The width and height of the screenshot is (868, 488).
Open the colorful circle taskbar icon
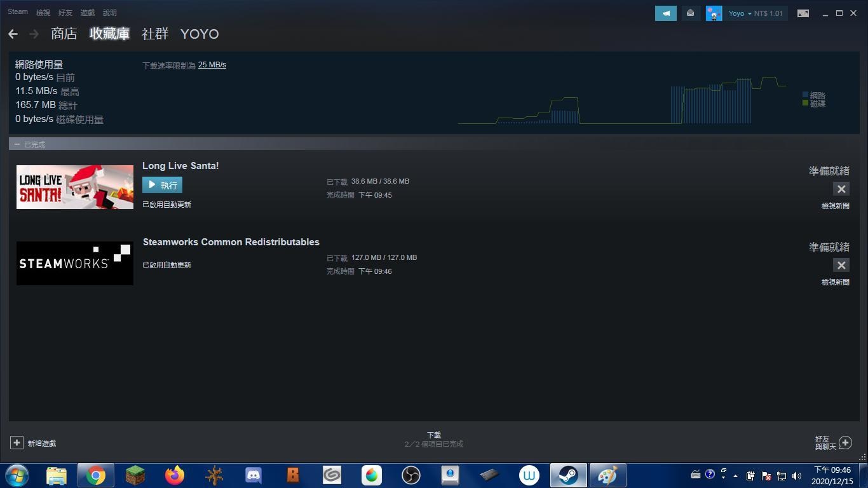click(372, 475)
